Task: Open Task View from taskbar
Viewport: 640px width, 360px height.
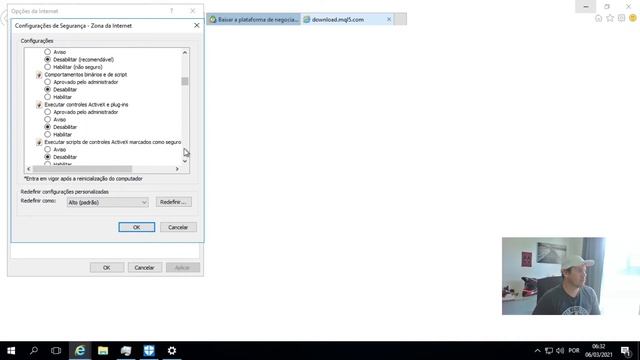Action: point(56,351)
